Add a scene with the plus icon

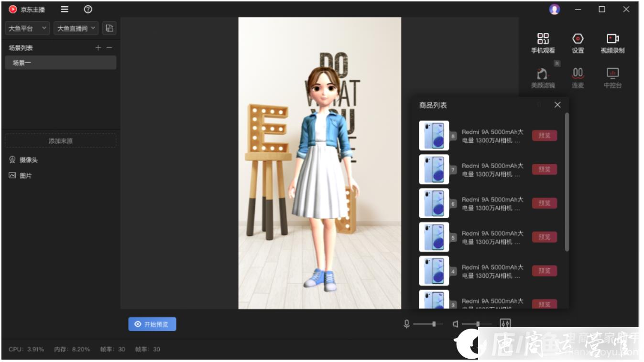point(98,48)
